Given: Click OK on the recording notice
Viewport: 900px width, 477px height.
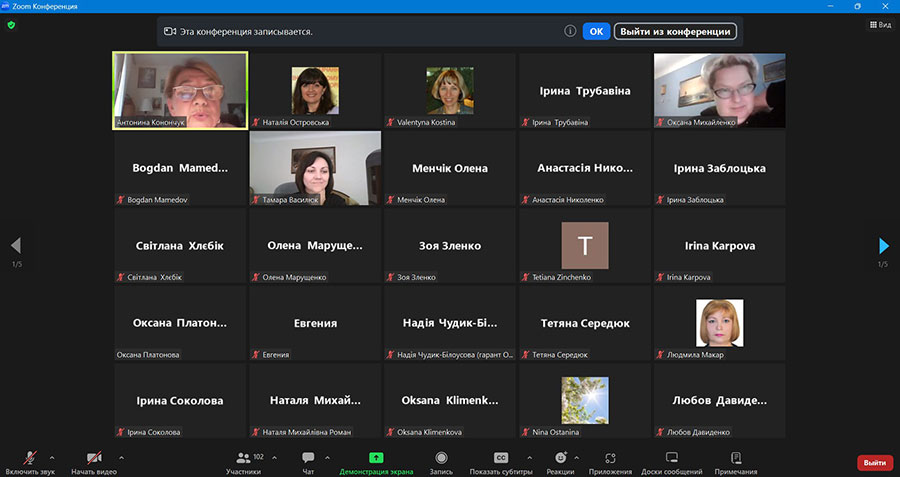Looking at the screenshot, I should click(596, 31).
